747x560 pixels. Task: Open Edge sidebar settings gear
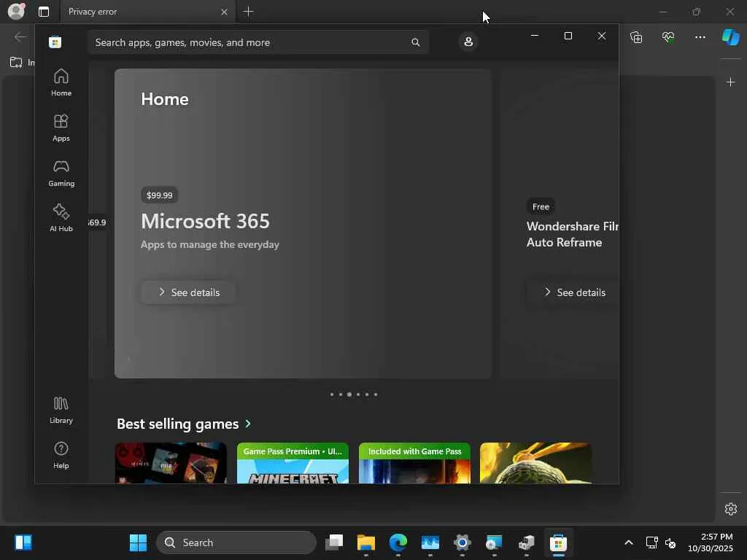[x=731, y=509]
